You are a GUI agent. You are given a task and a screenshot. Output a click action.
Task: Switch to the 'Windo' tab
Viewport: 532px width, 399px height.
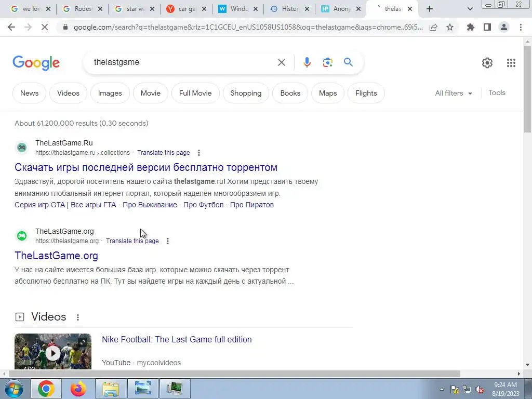[238, 9]
